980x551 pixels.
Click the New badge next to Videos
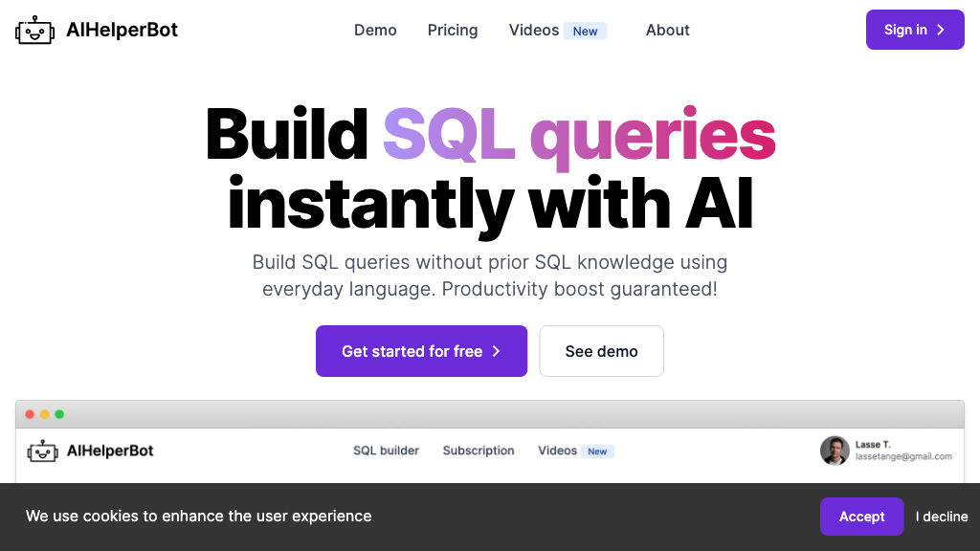585,31
